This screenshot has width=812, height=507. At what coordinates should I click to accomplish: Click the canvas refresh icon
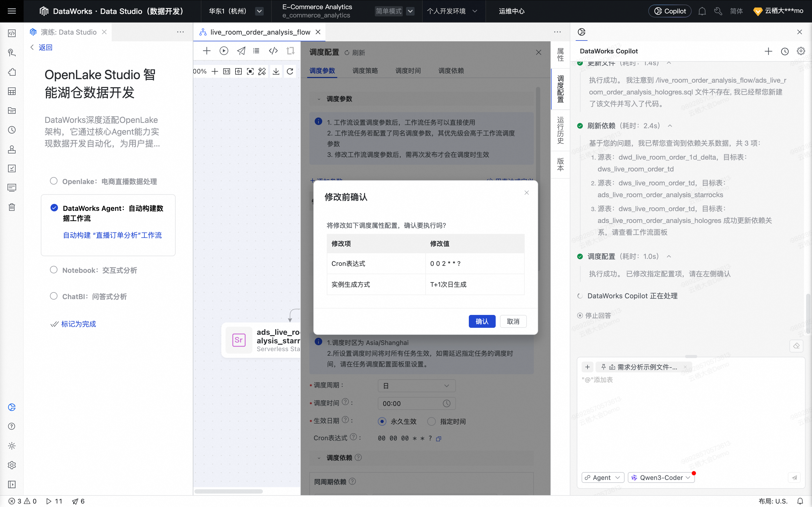[x=290, y=71]
